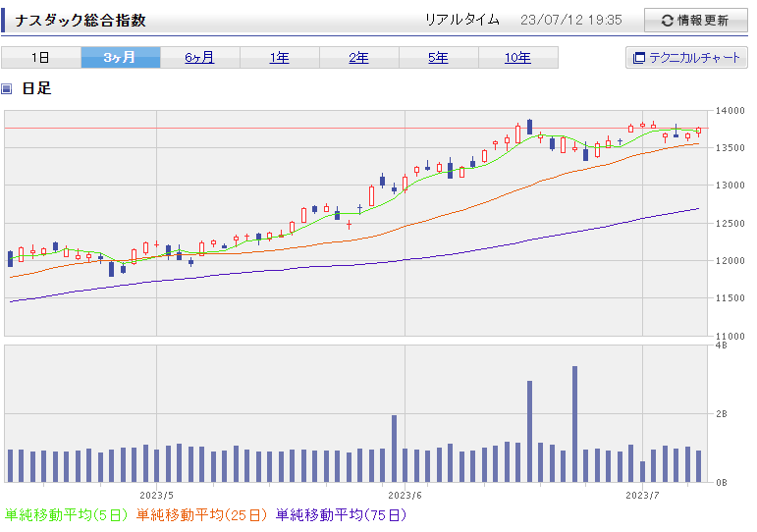Click the refresh arrows icon in 情報更新

tap(668, 21)
